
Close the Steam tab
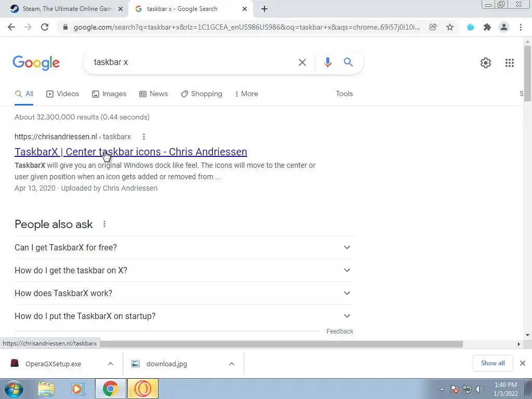[121, 9]
